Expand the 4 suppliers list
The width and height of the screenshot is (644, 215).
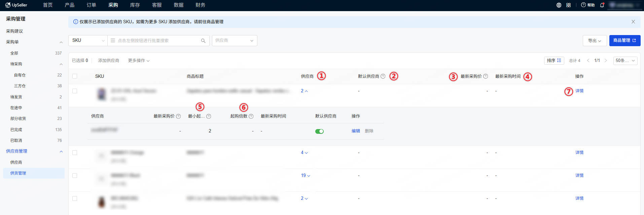(304, 153)
